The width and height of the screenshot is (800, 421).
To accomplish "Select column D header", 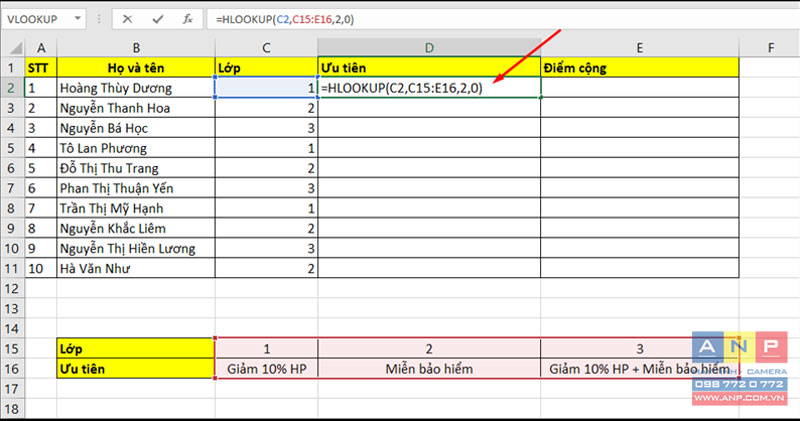I will [x=429, y=48].
